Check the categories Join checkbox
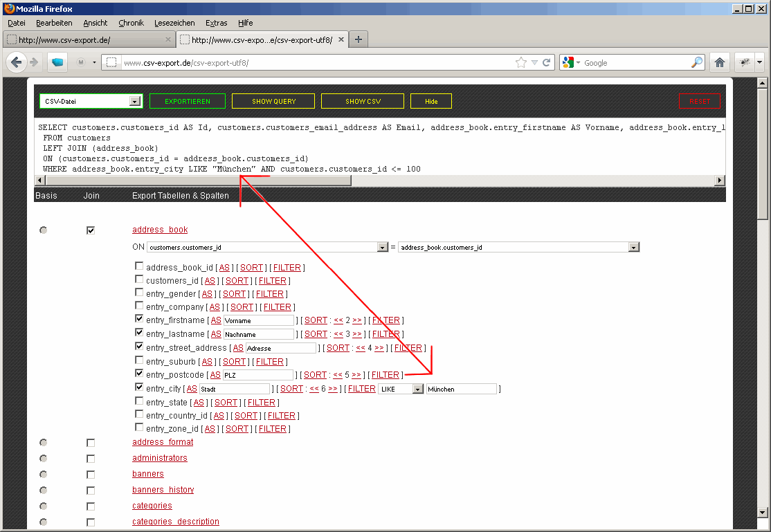This screenshot has width=771, height=532. pos(91,506)
